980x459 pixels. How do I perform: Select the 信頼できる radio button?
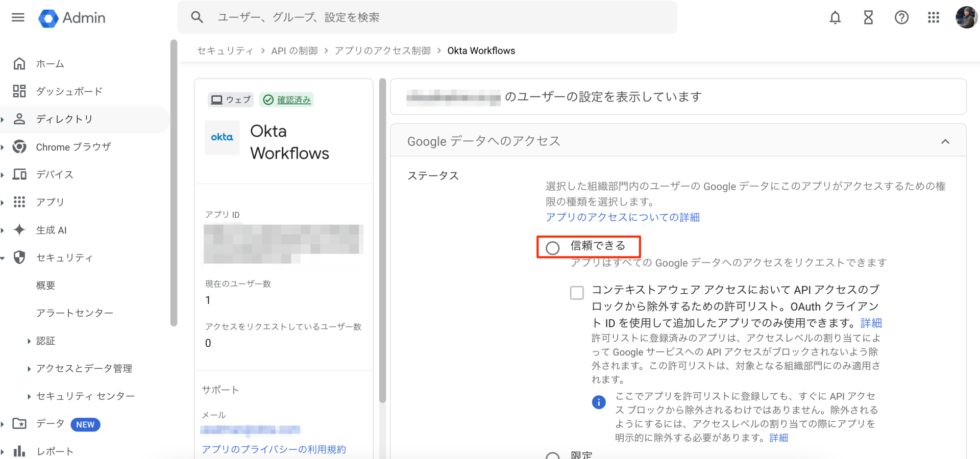[x=553, y=248]
